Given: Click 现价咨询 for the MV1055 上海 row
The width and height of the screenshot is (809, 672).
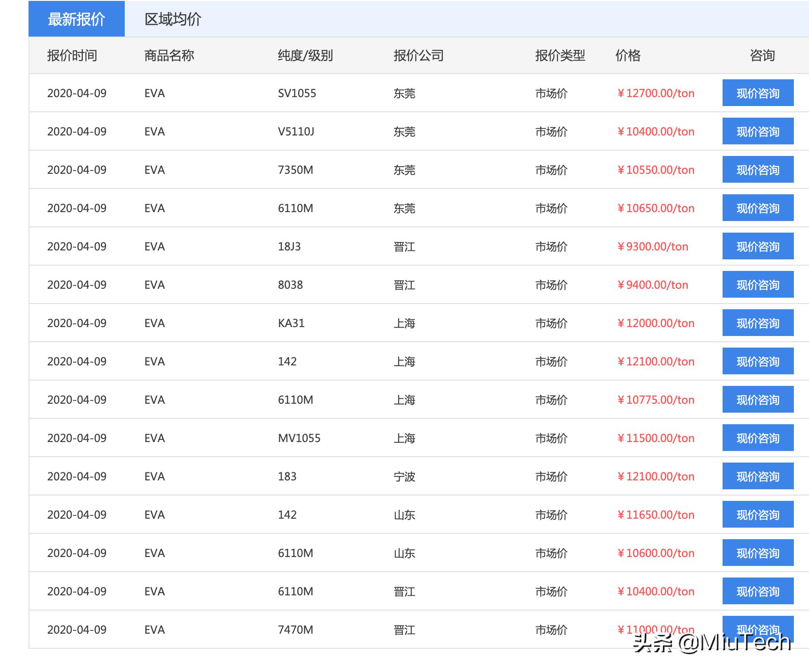Looking at the screenshot, I should point(758,438).
